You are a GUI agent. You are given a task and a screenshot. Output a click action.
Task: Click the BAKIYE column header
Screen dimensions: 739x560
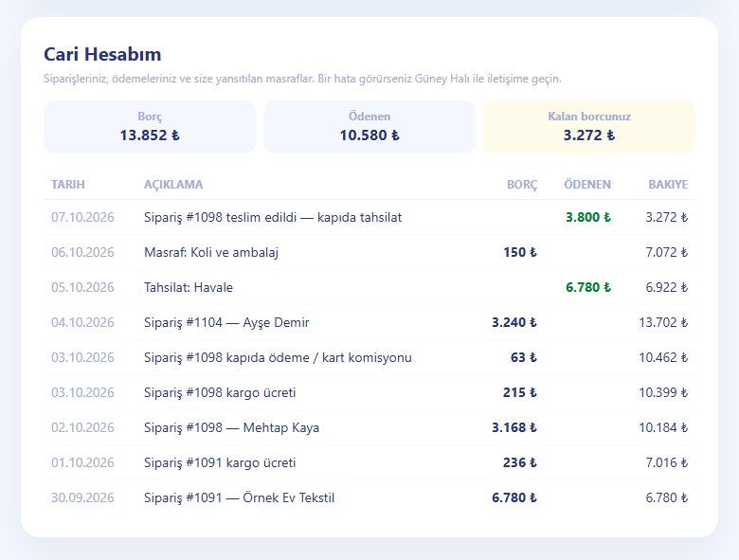pos(668,185)
